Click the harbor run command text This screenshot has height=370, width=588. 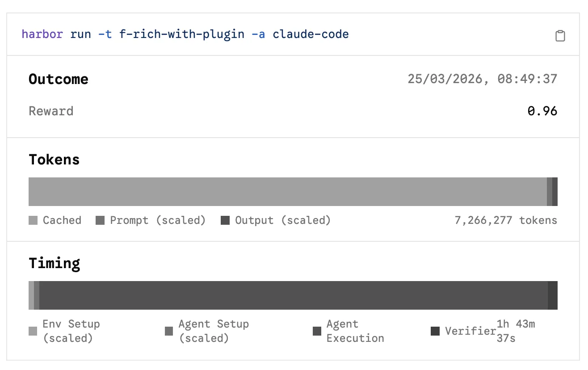pos(185,34)
